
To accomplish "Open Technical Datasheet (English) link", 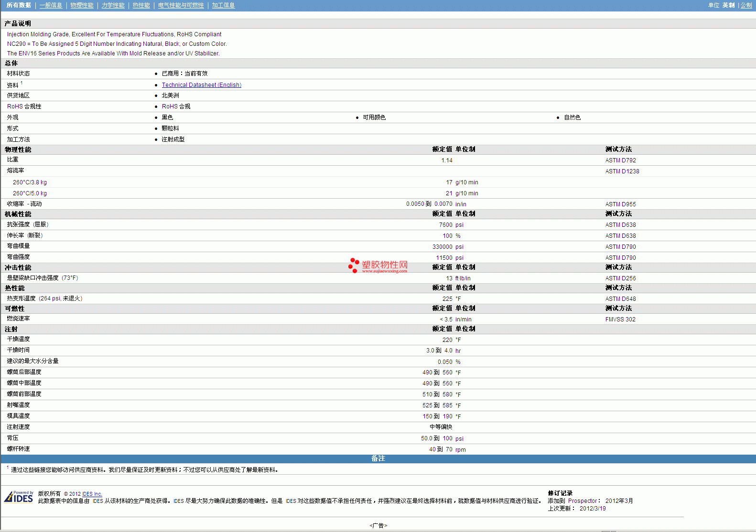I will (x=202, y=85).
